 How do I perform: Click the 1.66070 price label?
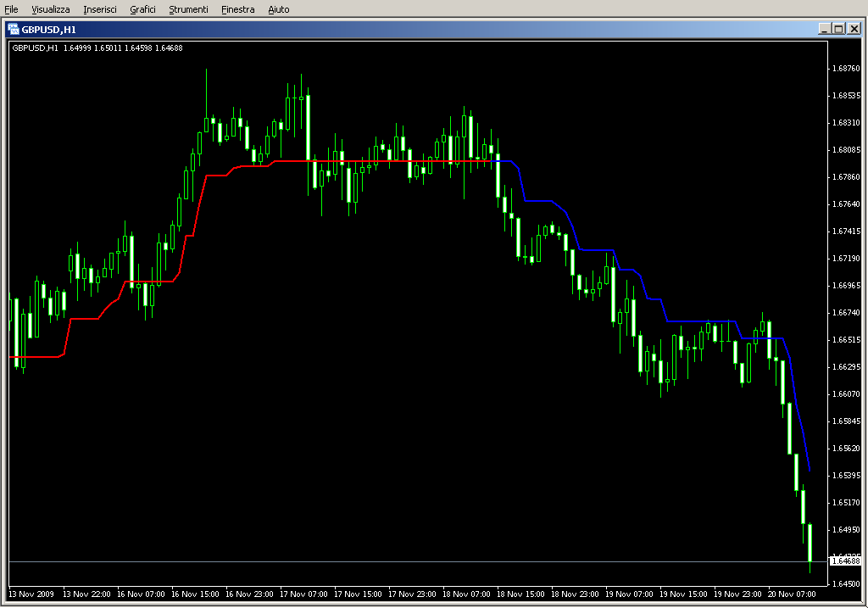pyautogui.click(x=847, y=394)
